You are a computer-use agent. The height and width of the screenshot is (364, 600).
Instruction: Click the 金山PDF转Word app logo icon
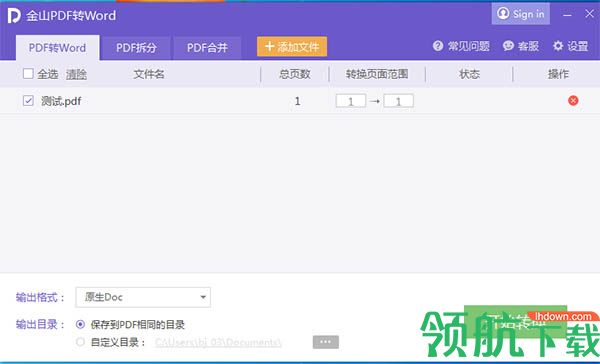coord(14,16)
